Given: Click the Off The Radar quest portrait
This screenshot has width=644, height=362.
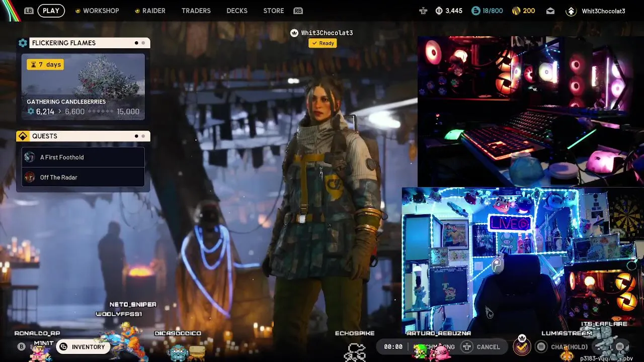Looking at the screenshot, I should click(x=30, y=177).
